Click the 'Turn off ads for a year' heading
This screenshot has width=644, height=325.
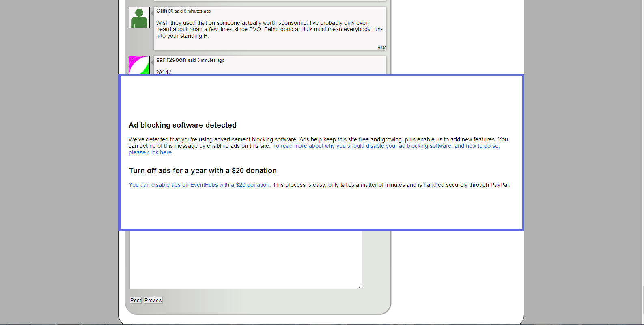pyautogui.click(x=202, y=171)
